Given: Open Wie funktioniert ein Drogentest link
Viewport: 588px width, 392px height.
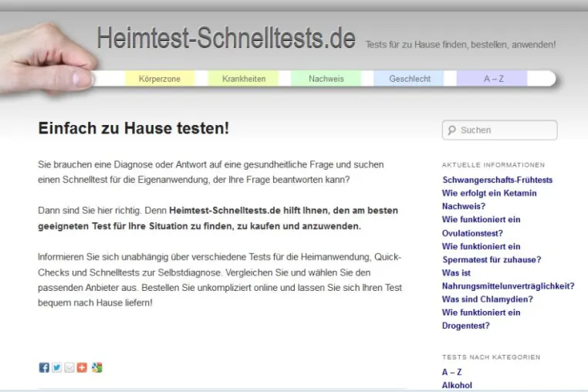Looking at the screenshot, I should [481, 319].
